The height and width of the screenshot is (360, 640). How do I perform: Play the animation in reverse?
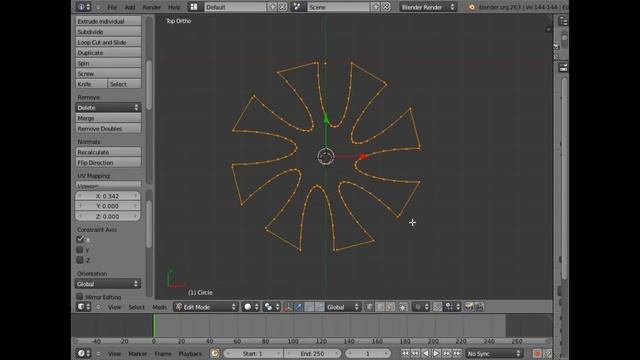tap(426, 353)
